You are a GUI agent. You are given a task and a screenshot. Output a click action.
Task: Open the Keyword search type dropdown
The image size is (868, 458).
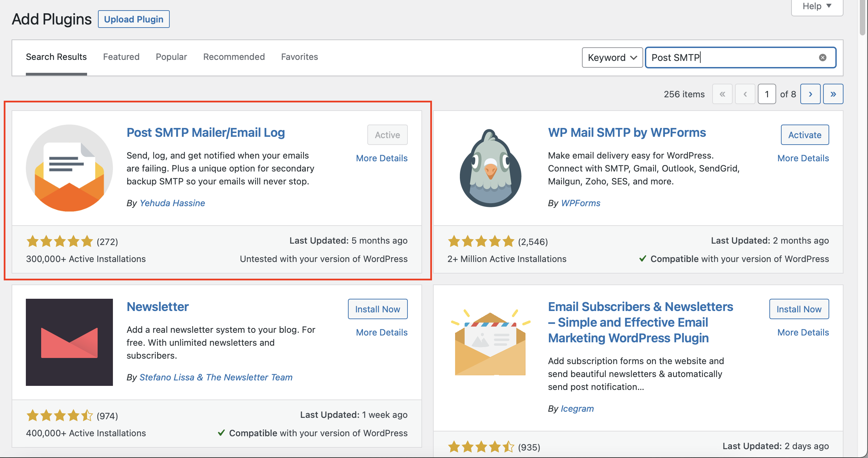pyautogui.click(x=612, y=58)
